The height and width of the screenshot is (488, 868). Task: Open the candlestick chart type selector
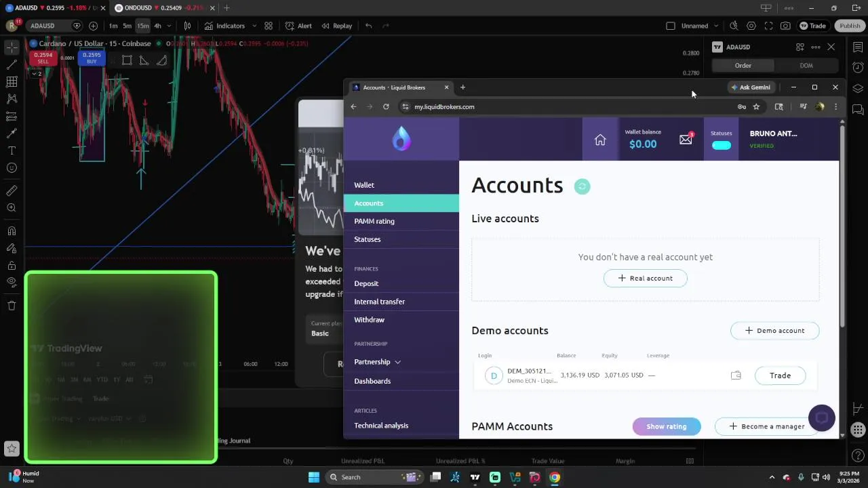(187, 26)
